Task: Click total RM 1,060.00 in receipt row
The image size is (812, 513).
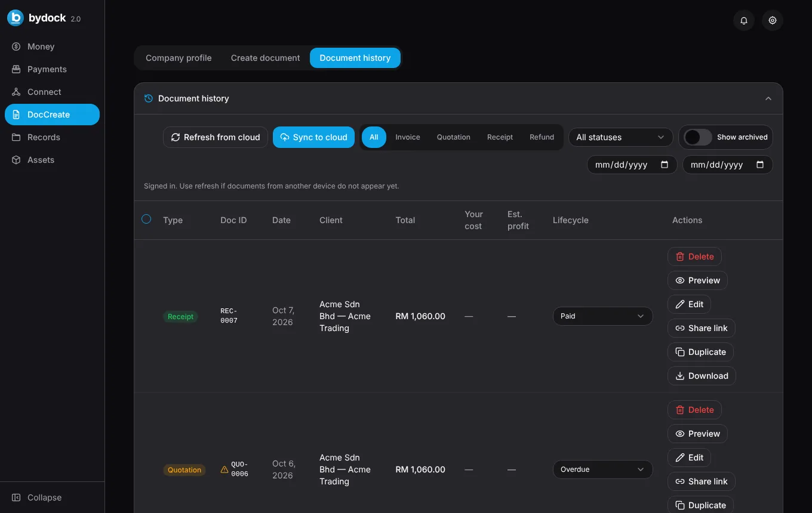Action: tap(420, 316)
